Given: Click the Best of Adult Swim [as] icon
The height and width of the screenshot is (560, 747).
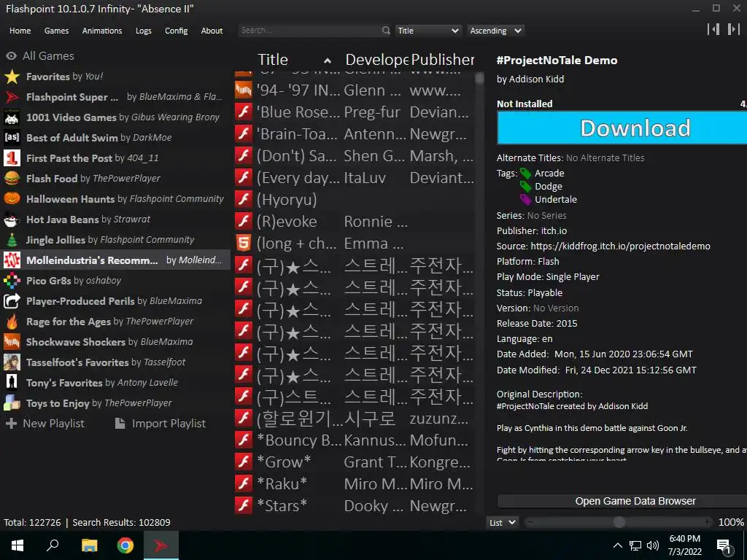Looking at the screenshot, I should 12,138.
